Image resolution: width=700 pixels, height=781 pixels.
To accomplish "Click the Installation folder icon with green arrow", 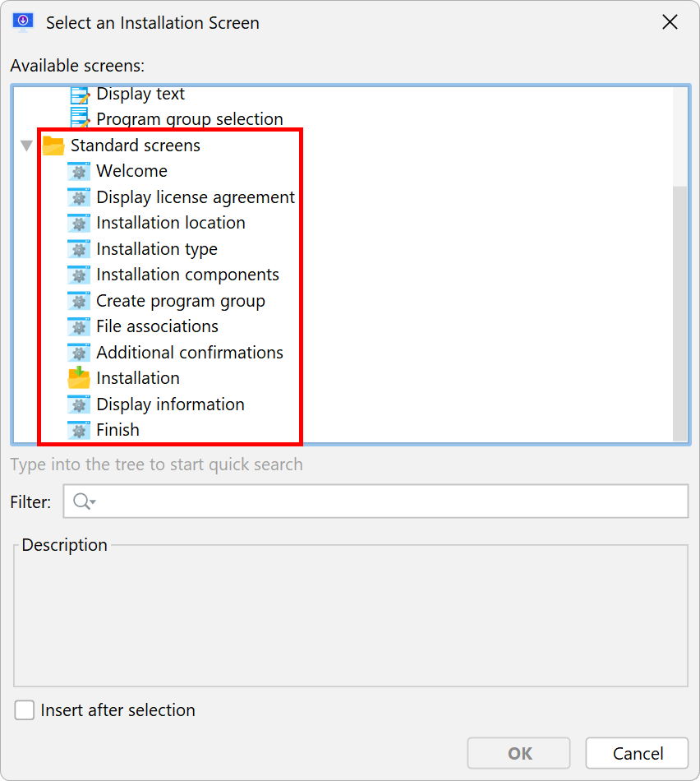I will [x=79, y=378].
